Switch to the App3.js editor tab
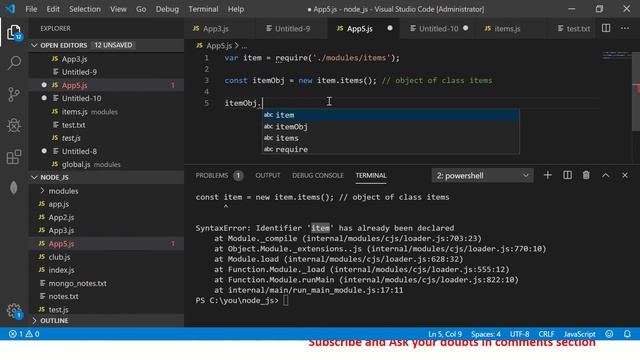The image size is (640, 360). pyautogui.click(x=216, y=29)
